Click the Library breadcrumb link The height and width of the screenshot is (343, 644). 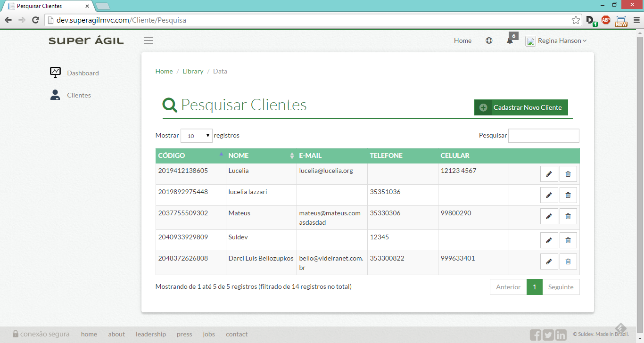(x=193, y=71)
